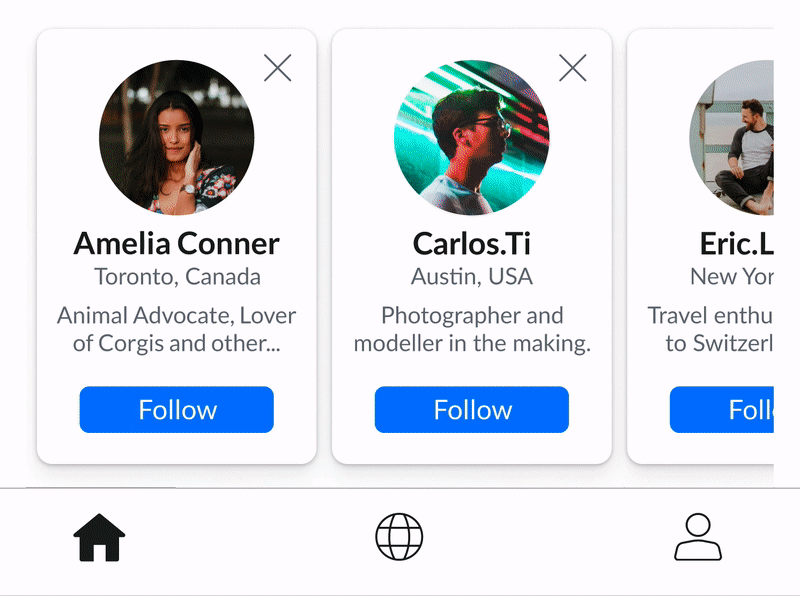
Task: Click the Toronto, Canada location text
Action: (177, 277)
